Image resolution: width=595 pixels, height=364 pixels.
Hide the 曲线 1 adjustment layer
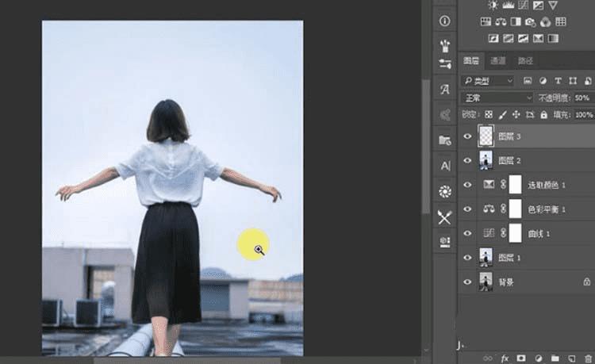tap(467, 233)
